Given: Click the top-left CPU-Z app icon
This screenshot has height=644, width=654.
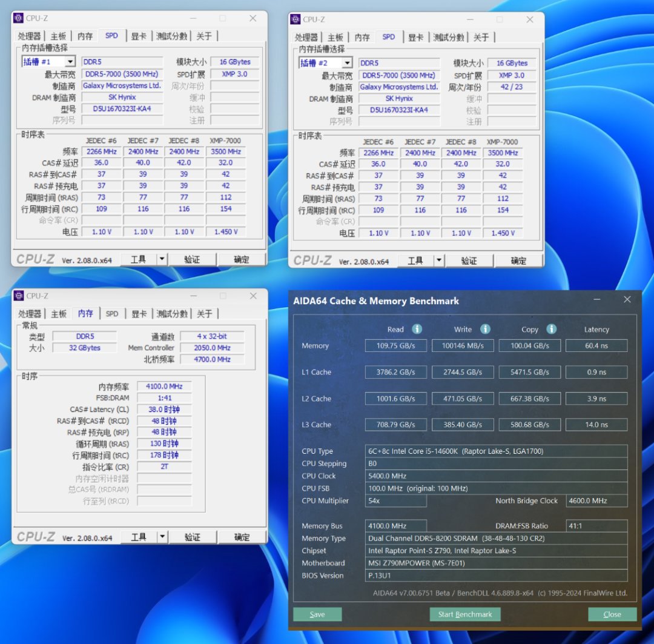Looking at the screenshot, I should 18,18.
